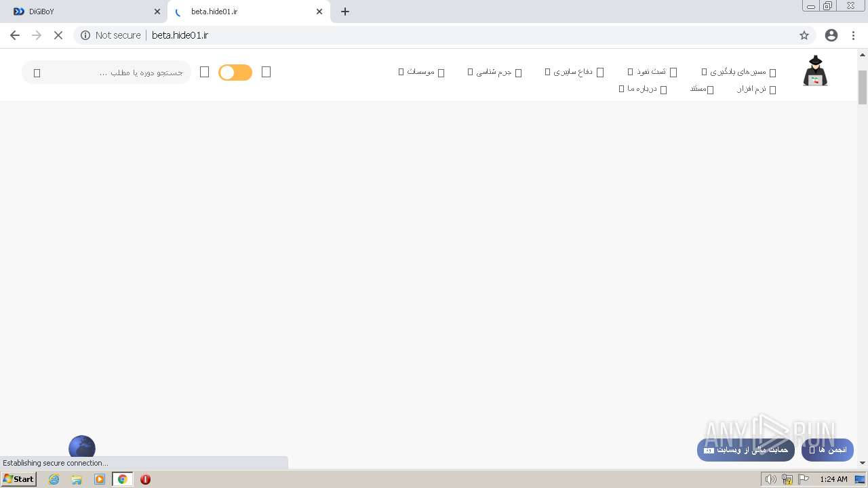Click the red shield taskbar icon
This screenshot has width=868, height=488.
[x=145, y=479]
